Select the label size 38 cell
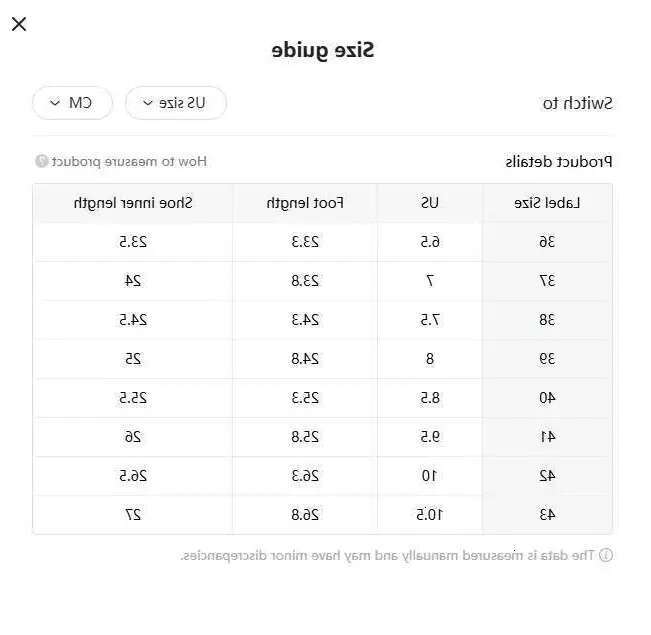Viewport: 651px width, 635px height. (547, 320)
